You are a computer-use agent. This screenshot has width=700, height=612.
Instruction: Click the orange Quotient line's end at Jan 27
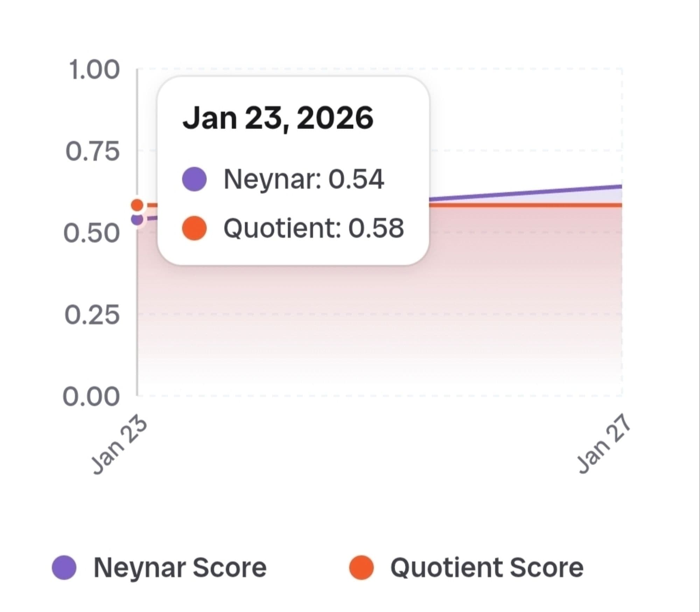pyautogui.click(x=619, y=205)
